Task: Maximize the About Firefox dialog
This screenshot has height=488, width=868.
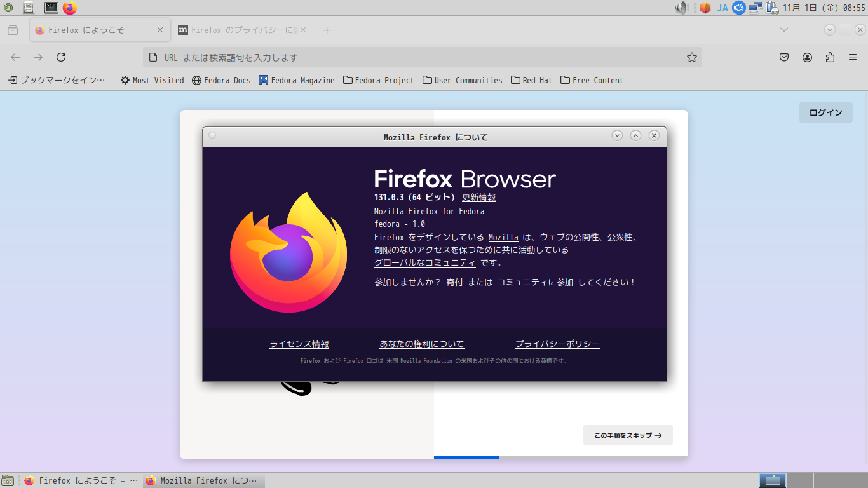Action: tap(635, 135)
